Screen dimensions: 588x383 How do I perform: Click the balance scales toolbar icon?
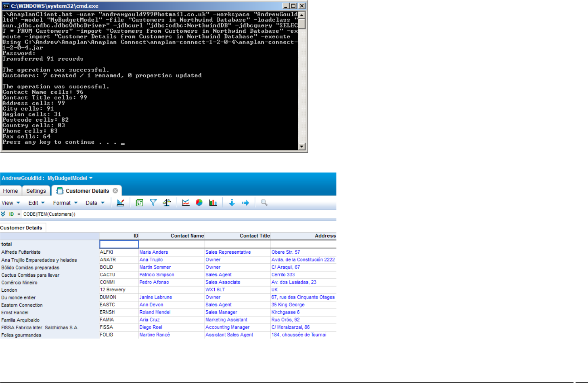(x=167, y=203)
